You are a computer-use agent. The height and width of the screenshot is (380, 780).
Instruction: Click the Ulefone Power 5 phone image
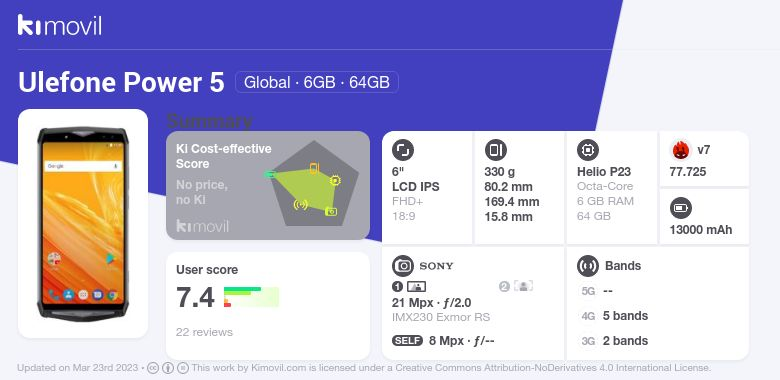[83, 223]
